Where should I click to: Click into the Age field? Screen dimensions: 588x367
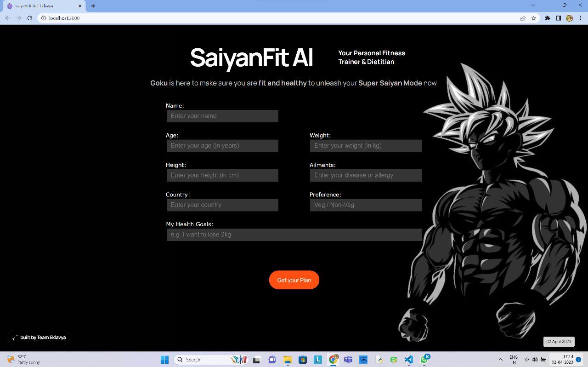(x=222, y=146)
